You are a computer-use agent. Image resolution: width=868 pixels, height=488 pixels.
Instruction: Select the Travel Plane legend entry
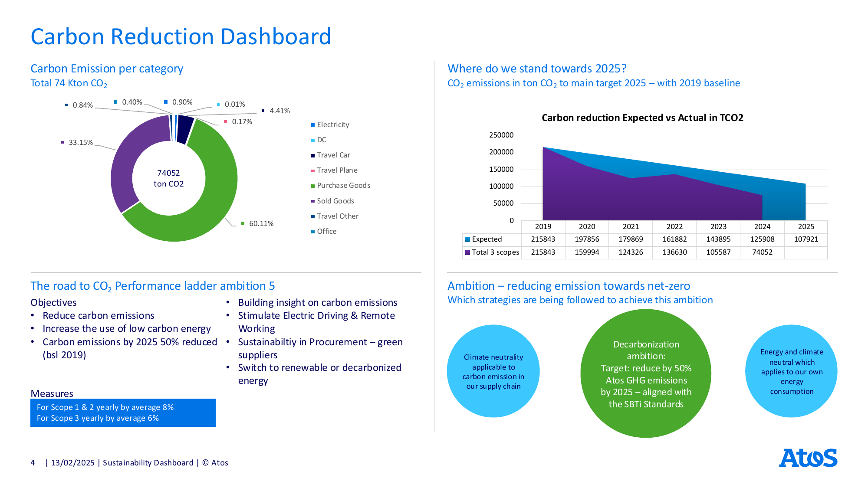coord(334,170)
